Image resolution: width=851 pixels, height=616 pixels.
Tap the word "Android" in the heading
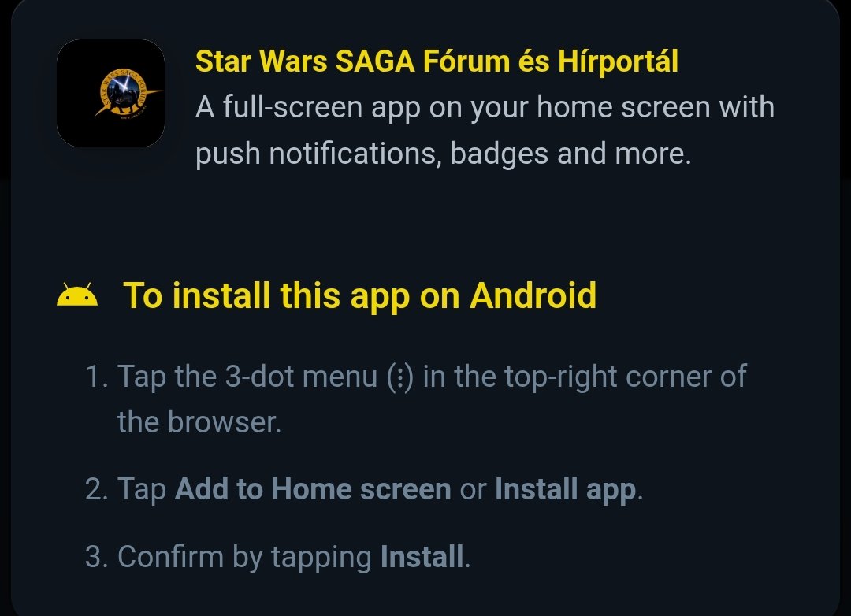[x=533, y=295]
